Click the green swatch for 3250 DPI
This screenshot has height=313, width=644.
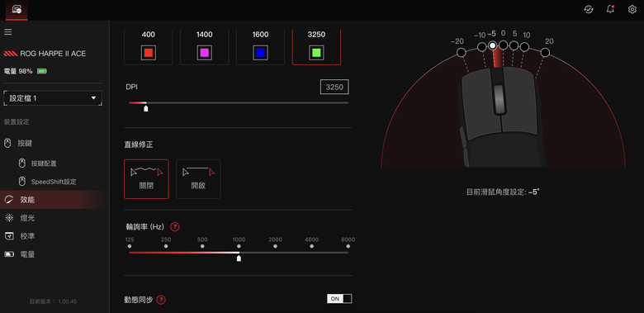pos(316,53)
